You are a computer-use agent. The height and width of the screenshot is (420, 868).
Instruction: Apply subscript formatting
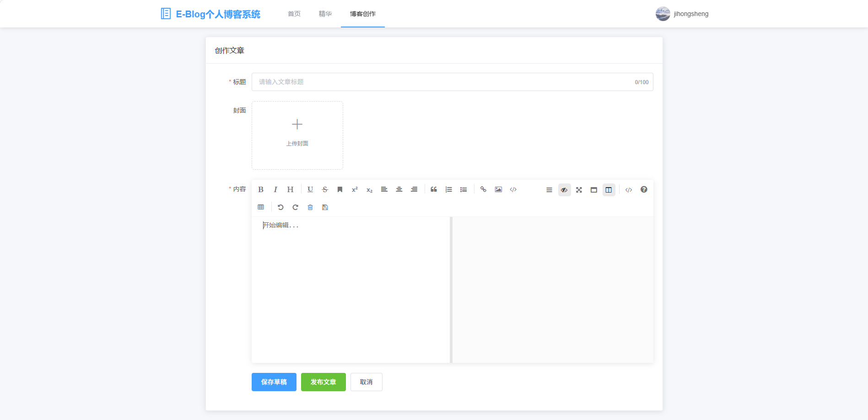(369, 189)
